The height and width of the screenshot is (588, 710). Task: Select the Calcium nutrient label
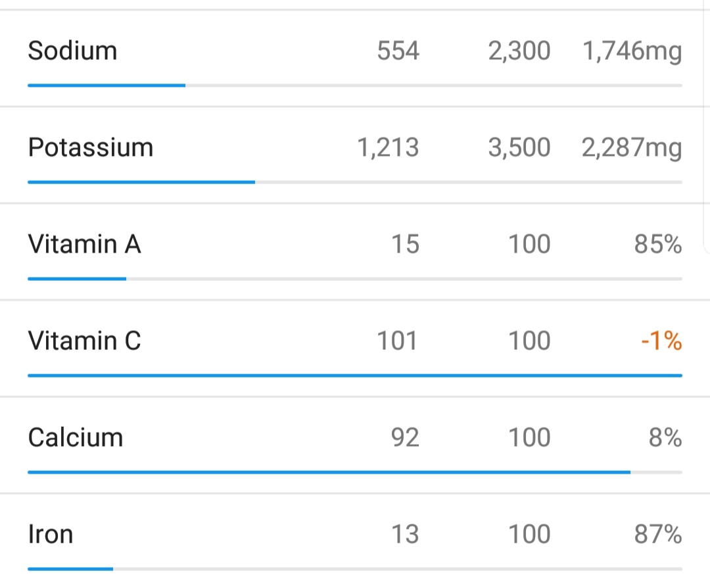75,437
